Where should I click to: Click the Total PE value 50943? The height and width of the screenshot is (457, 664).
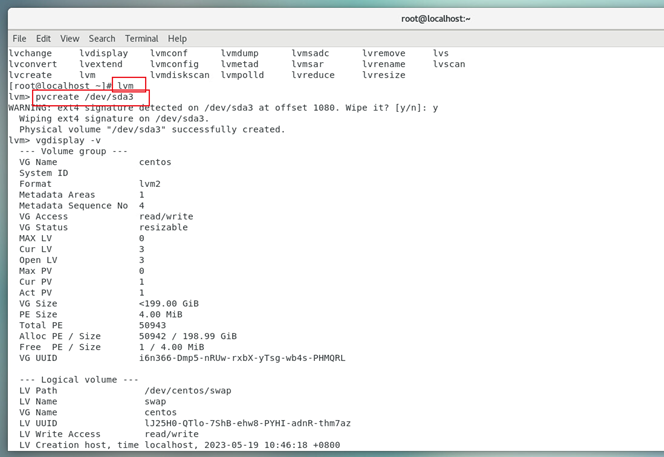coord(152,325)
